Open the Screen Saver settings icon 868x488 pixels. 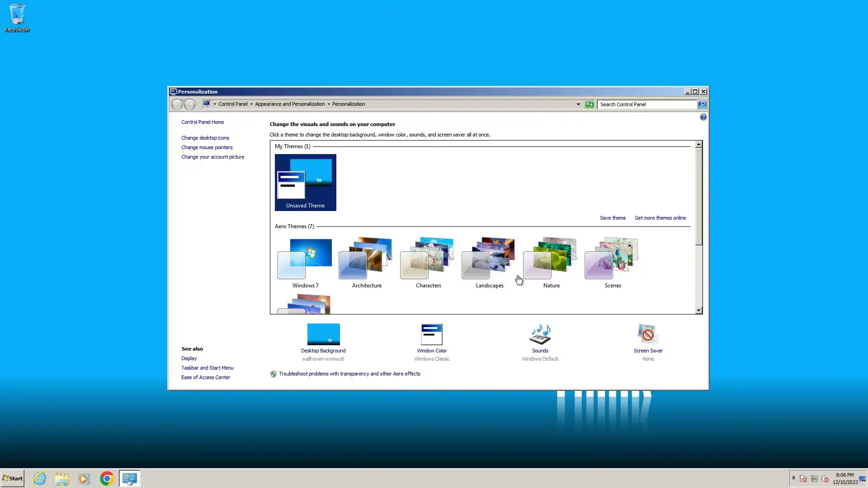[648, 334]
